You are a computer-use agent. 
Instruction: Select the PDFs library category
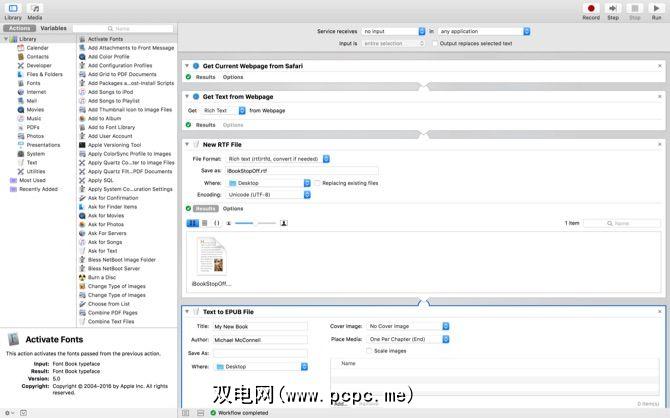coord(32,127)
